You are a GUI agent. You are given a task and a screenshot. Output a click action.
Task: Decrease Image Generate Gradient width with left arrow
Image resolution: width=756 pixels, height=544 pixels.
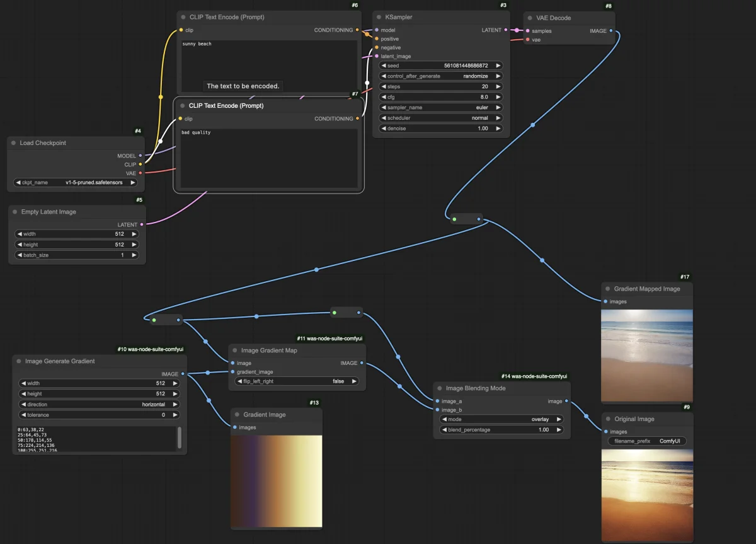tap(23, 383)
